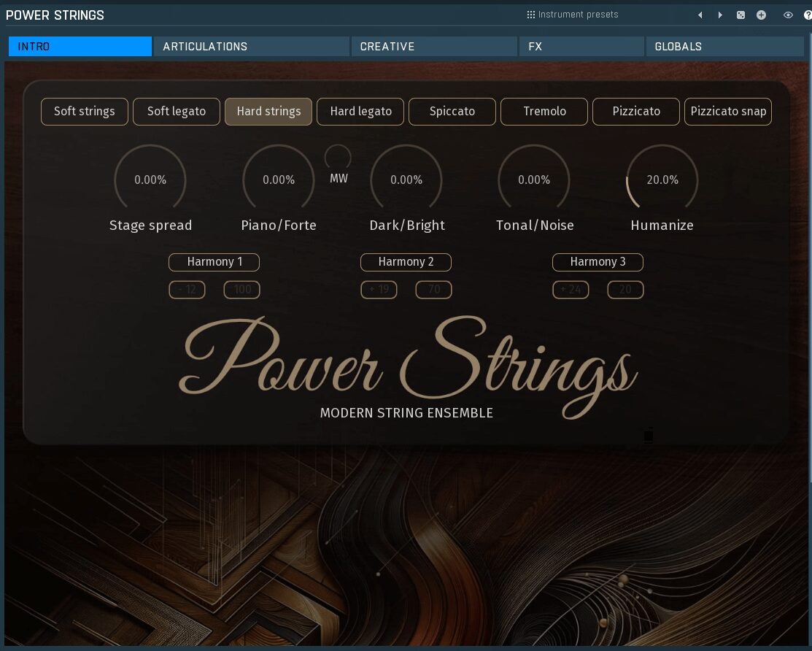Viewport: 812px width, 651px height.
Task: Click the previous preset arrow
Action: [x=700, y=15]
